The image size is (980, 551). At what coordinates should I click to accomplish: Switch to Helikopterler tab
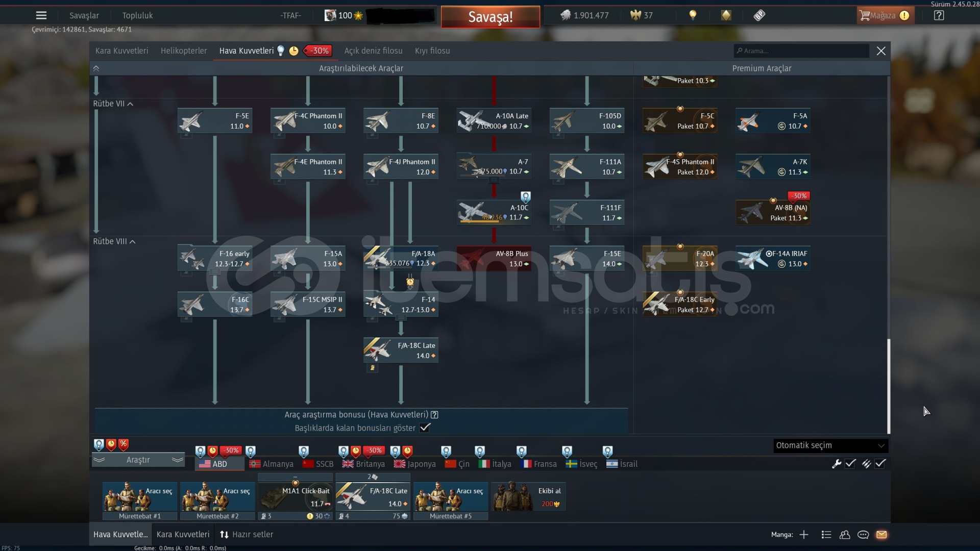(184, 51)
